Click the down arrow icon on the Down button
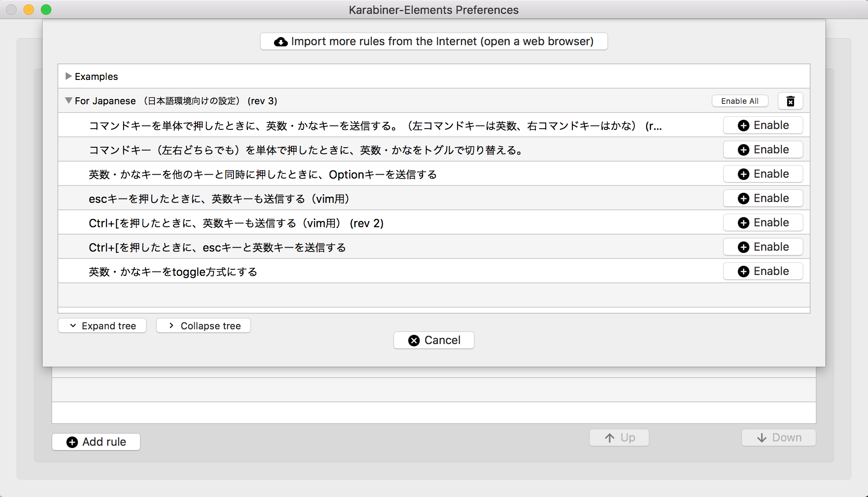The height and width of the screenshot is (497, 868). tap(761, 437)
